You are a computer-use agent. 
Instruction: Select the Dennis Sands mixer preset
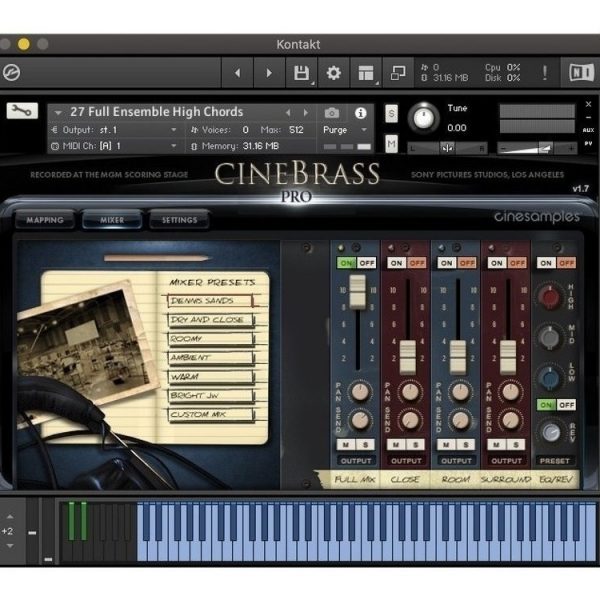pyautogui.click(x=210, y=301)
